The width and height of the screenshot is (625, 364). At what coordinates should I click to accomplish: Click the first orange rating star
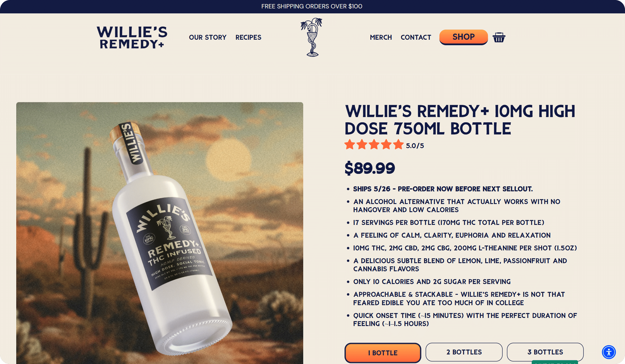350,145
